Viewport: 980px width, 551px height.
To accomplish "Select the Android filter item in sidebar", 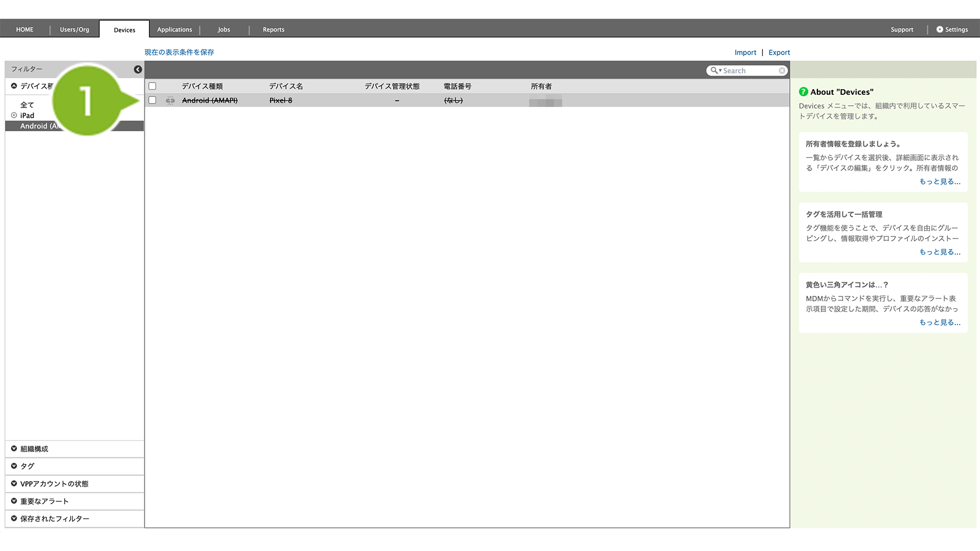I will pyautogui.click(x=74, y=126).
